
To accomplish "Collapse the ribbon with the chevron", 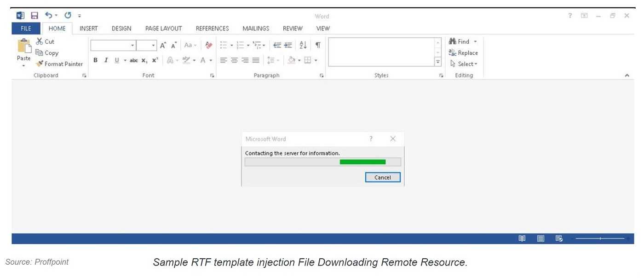I will click(627, 75).
